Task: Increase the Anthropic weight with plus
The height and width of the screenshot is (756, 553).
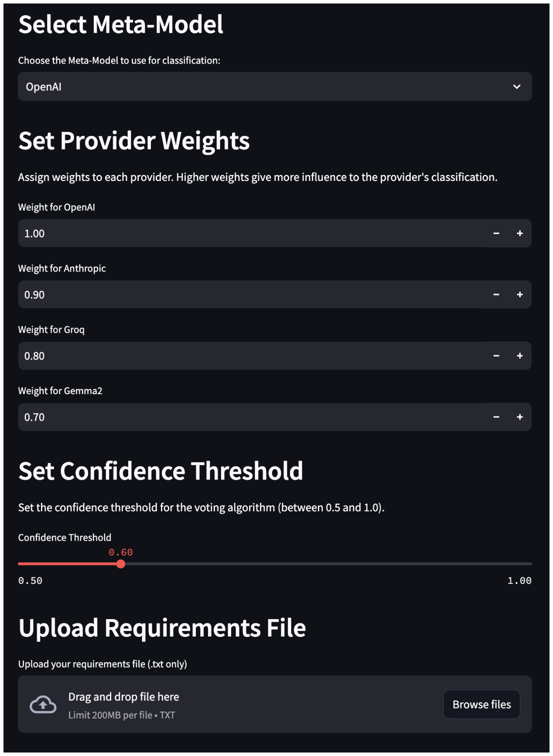Action: click(519, 295)
